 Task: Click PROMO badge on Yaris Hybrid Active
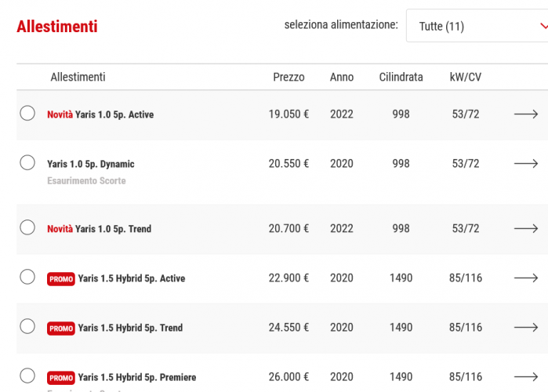pos(61,279)
